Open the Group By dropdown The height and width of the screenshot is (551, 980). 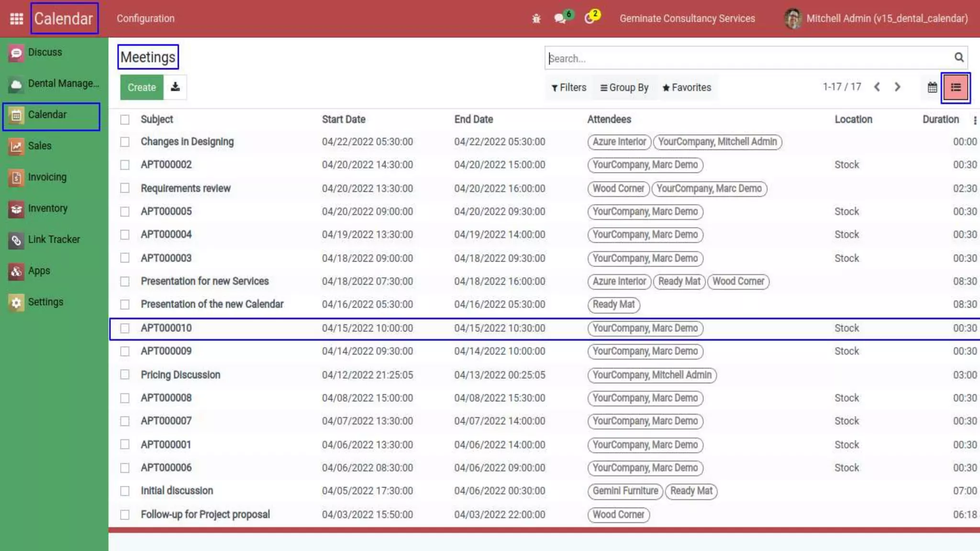pyautogui.click(x=624, y=88)
